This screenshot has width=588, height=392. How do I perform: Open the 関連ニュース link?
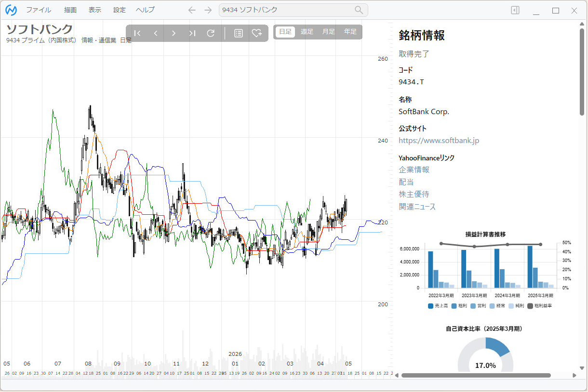point(417,207)
